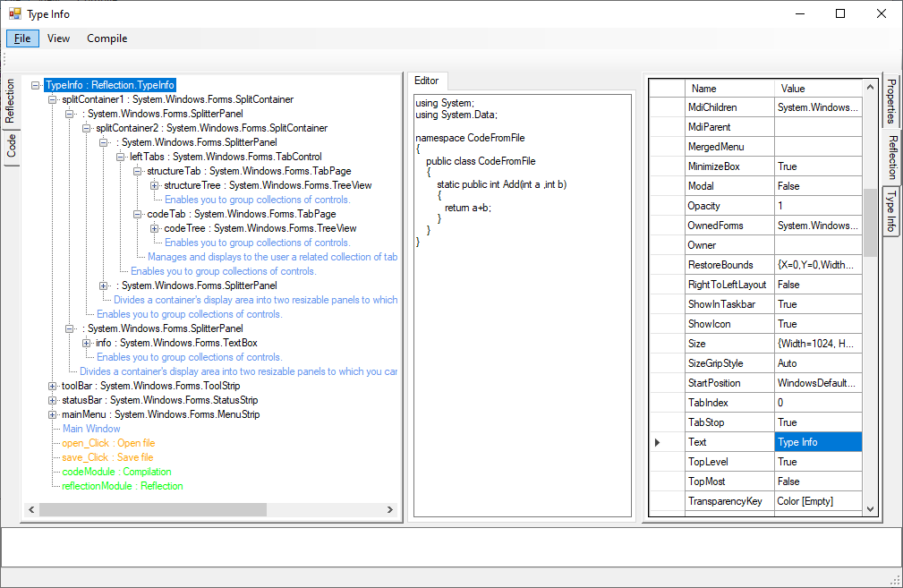
Task: Click the MinimizeBox value 'True' cell
Action: tap(818, 167)
